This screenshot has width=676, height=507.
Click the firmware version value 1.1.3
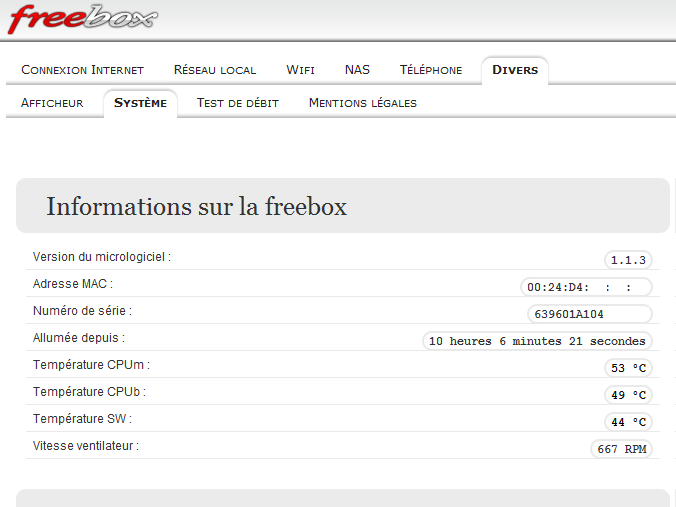(x=628, y=260)
